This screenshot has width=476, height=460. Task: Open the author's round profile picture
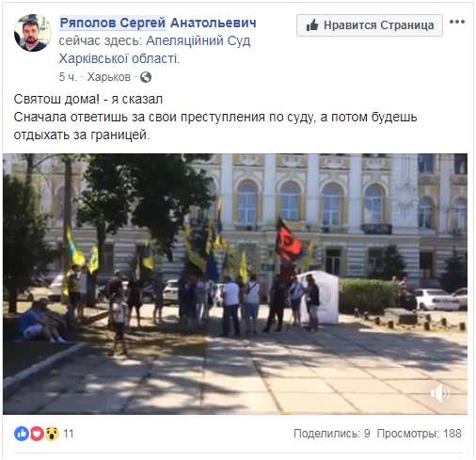(x=33, y=33)
